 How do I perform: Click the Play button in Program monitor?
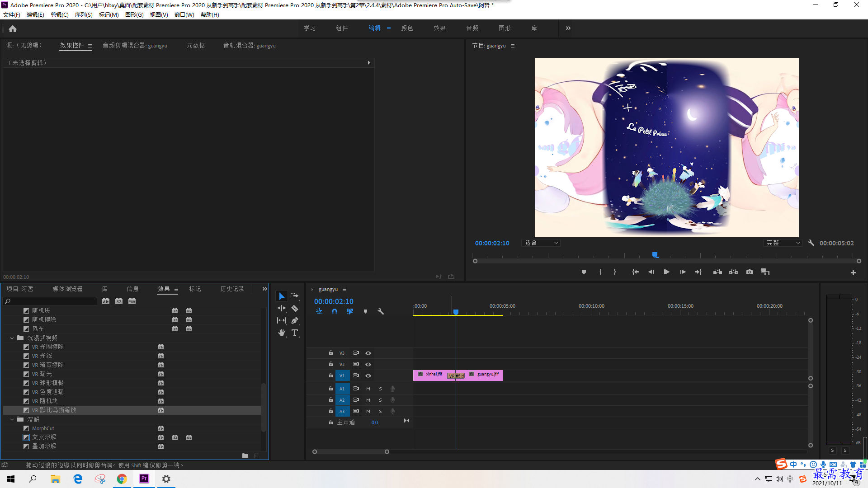click(x=666, y=272)
